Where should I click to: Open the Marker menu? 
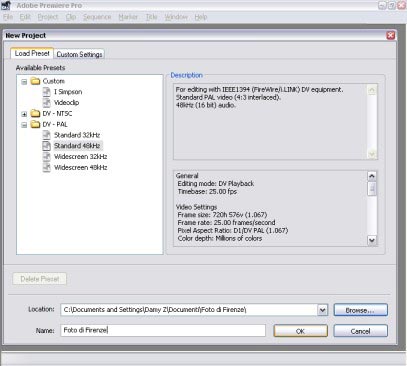click(x=128, y=17)
